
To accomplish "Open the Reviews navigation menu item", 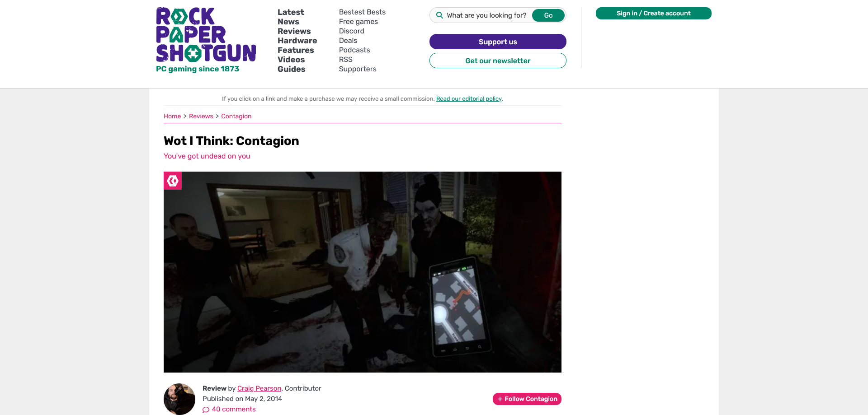I will [x=294, y=31].
